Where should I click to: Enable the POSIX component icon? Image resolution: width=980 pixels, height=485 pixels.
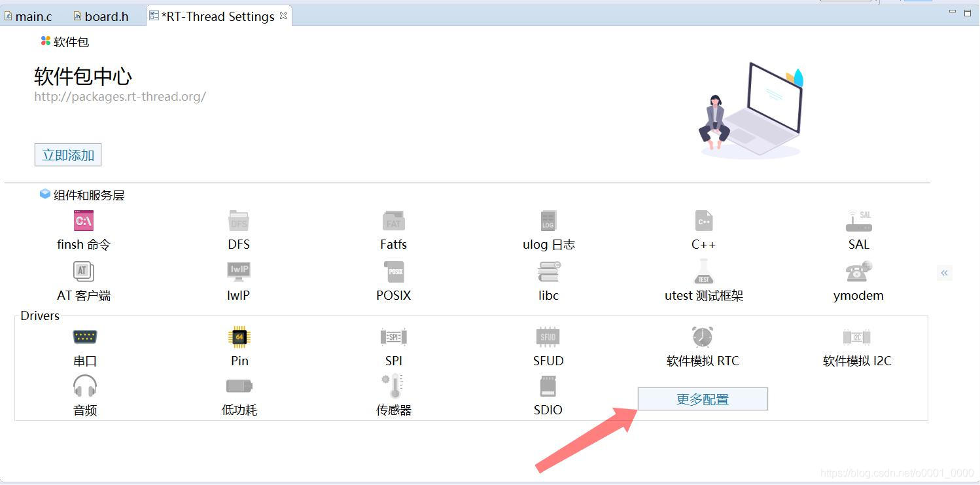pos(394,271)
